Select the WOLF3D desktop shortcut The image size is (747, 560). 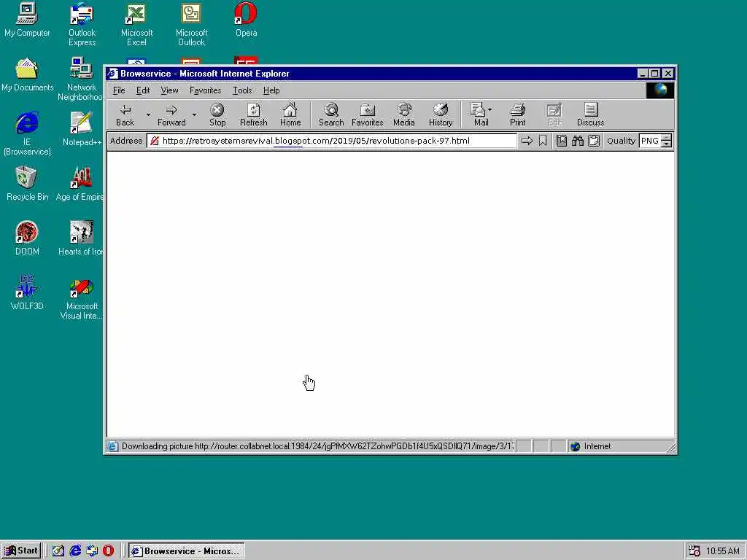[x=27, y=293]
